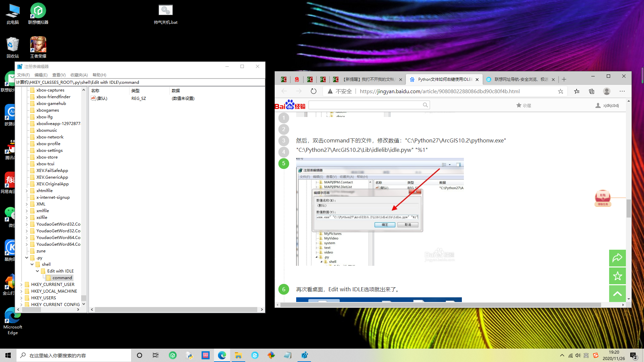Open the Sogou input method tray icon

click(596, 355)
